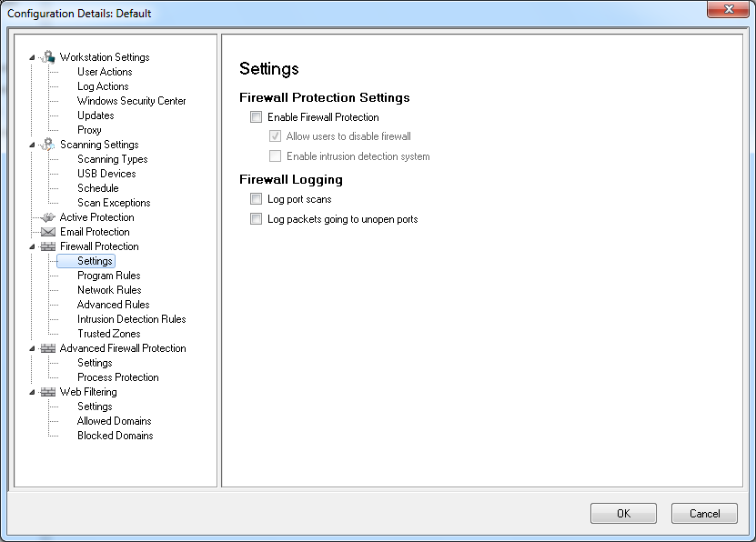Screen dimensions: 756x542
Task: Collapse the Scanning Settings tree node
Action: pyautogui.click(x=33, y=145)
